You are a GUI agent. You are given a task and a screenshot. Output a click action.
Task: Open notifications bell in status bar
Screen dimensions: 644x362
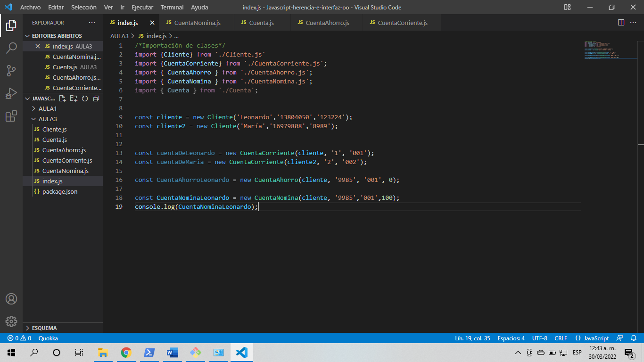(x=634, y=338)
